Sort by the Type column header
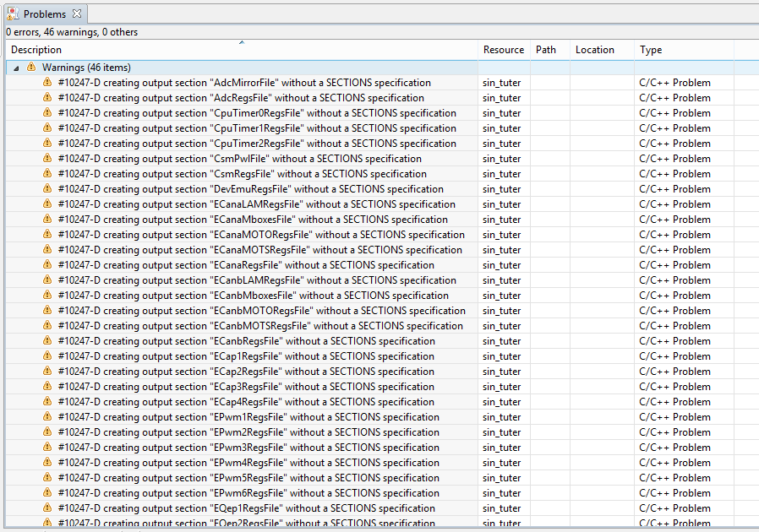 [651, 50]
